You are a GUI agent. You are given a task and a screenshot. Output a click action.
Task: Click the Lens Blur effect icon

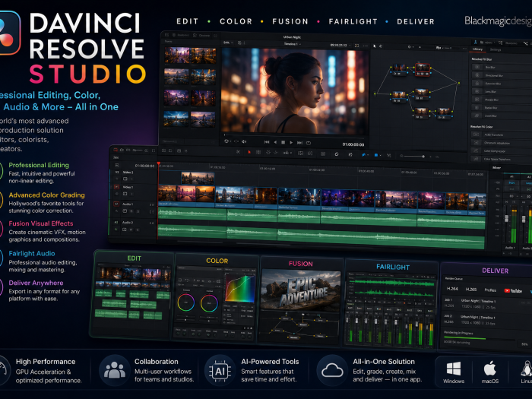(477, 92)
